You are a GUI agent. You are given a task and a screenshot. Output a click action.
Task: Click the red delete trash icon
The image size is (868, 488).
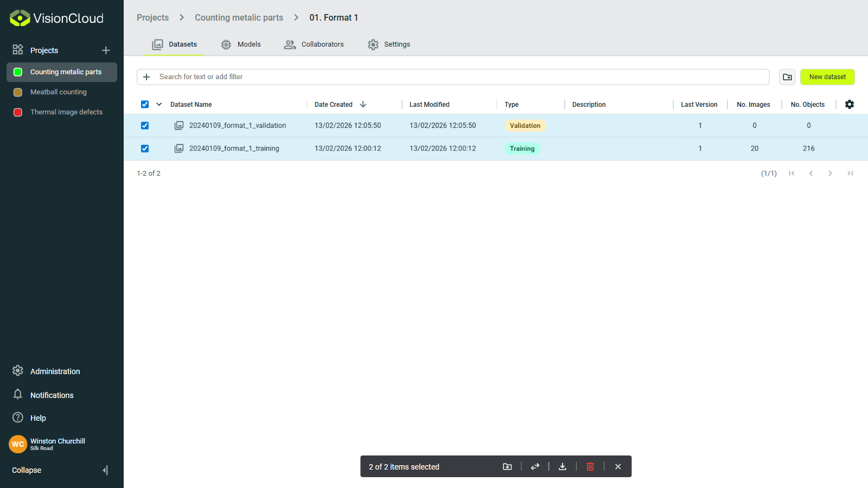click(590, 466)
